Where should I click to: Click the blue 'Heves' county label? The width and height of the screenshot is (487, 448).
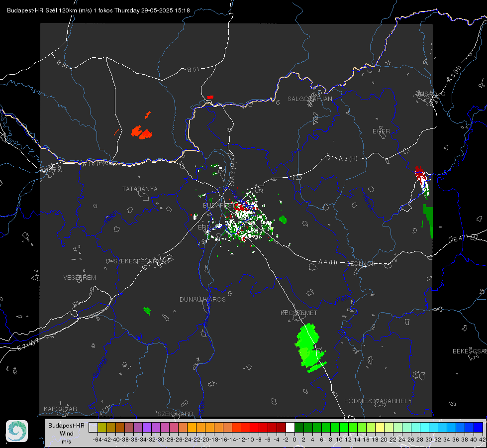(x=368, y=202)
